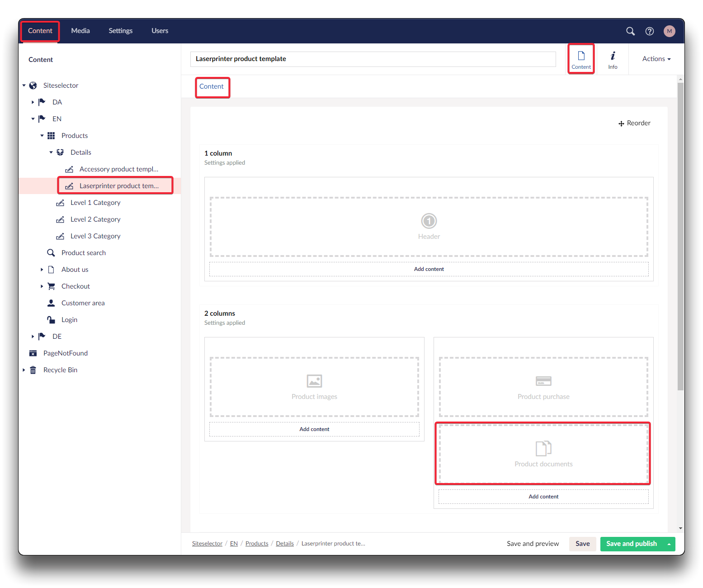This screenshot has height=588, width=703.
Task: Click the page name input field
Action: pyautogui.click(x=373, y=59)
